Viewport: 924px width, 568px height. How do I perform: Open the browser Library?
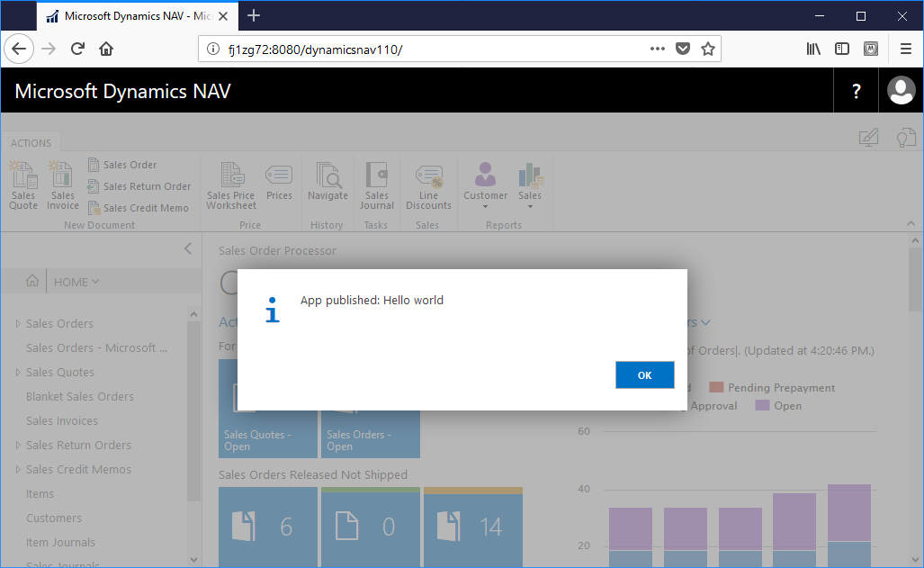tap(813, 49)
